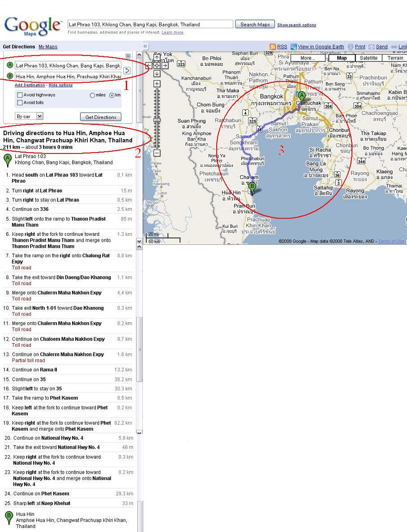Click scroll-down arrow beside step 6
Image resolution: width=407 pixels, height=532 pixels.
[139, 241]
